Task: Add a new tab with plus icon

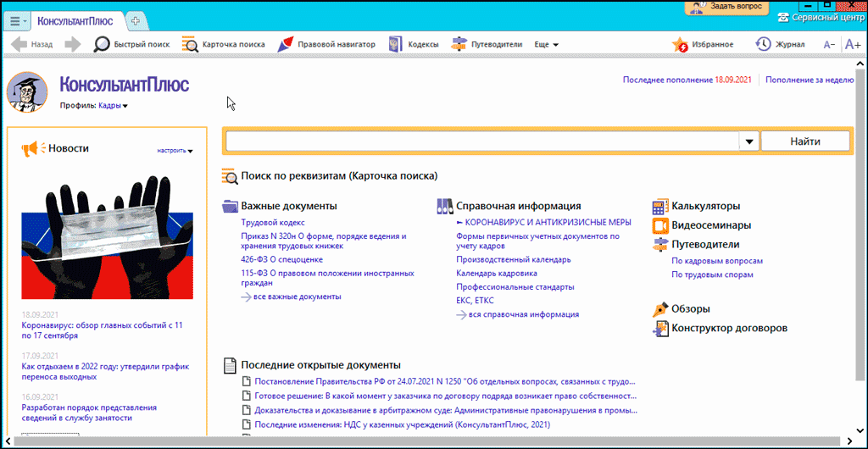Action: coord(136,21)
